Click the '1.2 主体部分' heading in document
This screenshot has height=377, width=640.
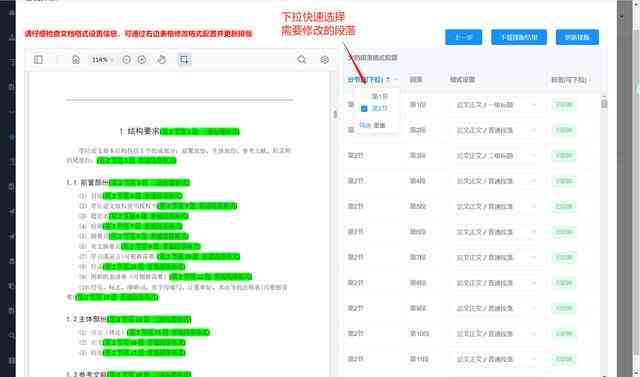pos(87,319)
